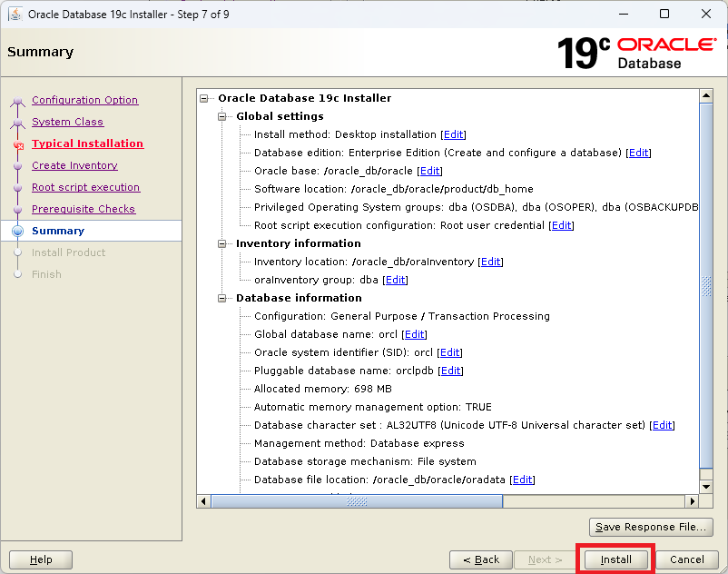Click the vertical scrollbar up arrow
Viewport: 728px width, 574px height.
point(706,95)
